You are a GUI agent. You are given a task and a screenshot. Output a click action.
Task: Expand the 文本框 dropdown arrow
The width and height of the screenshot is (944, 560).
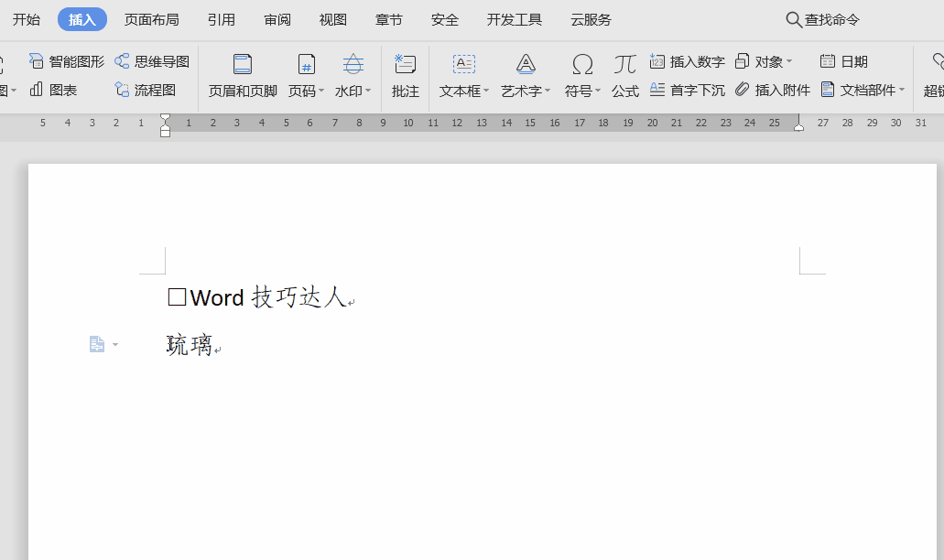tap(486, 91)
